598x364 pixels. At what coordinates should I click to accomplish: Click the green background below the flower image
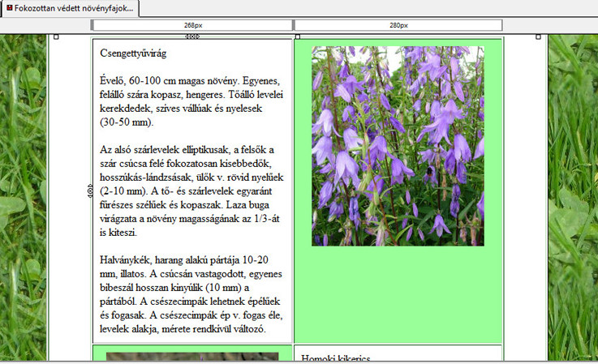point(398,292)
